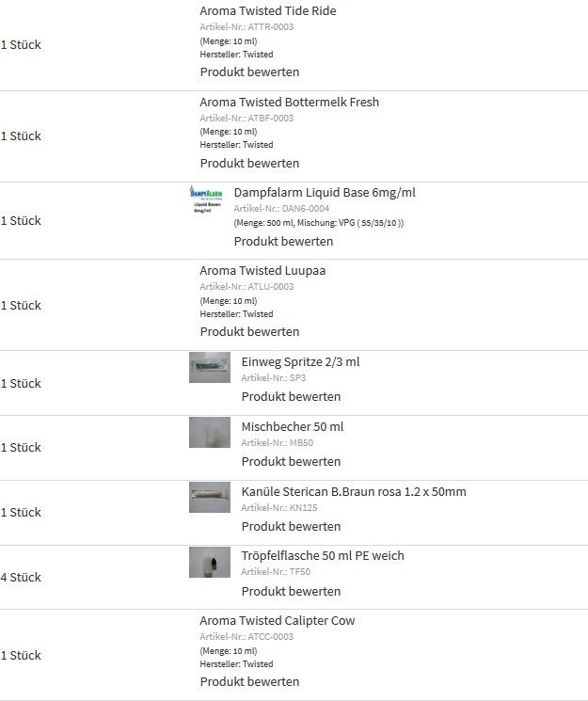588x701 pixels.
Task: Open the Tröpfelflasche 50 ml thumbnail
Action: click(210, 562)
